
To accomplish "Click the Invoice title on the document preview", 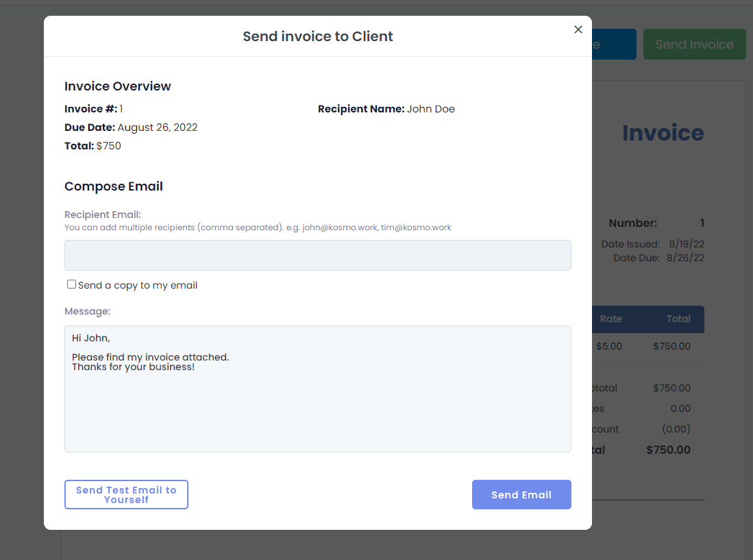I will click(x=663, y=133).
